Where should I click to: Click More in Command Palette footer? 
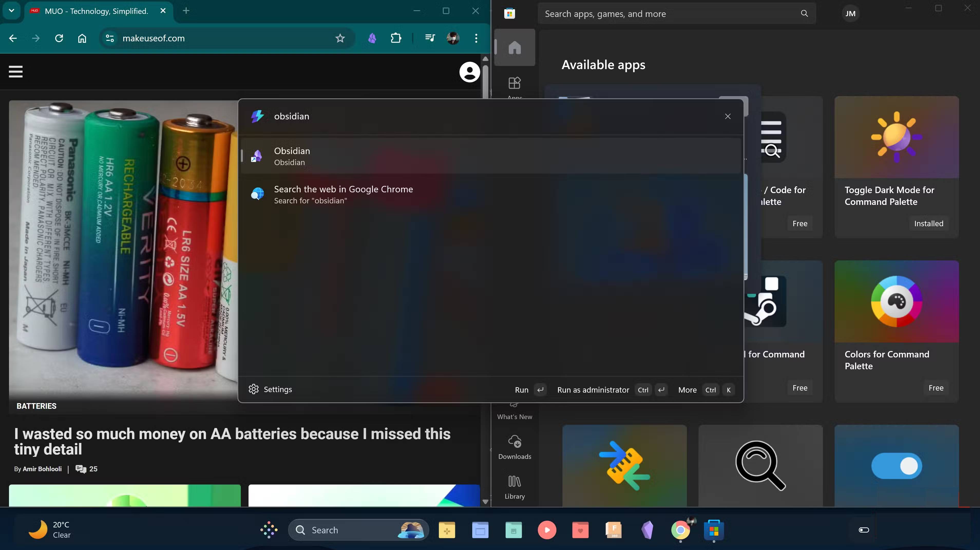687,390
